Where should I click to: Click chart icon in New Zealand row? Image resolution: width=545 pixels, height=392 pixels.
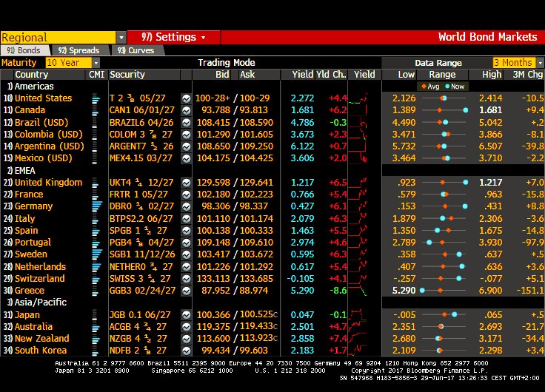(x=187, y=339)
